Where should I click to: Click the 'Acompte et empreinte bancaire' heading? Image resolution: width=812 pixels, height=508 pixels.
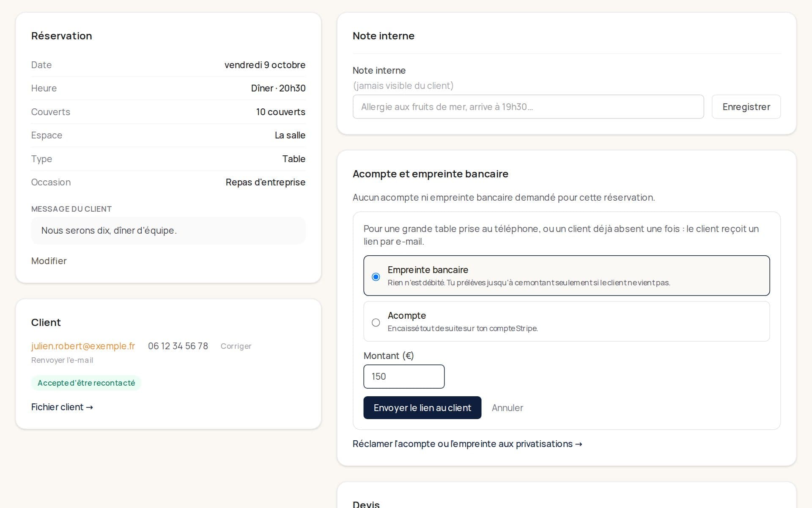pos(431,174)
